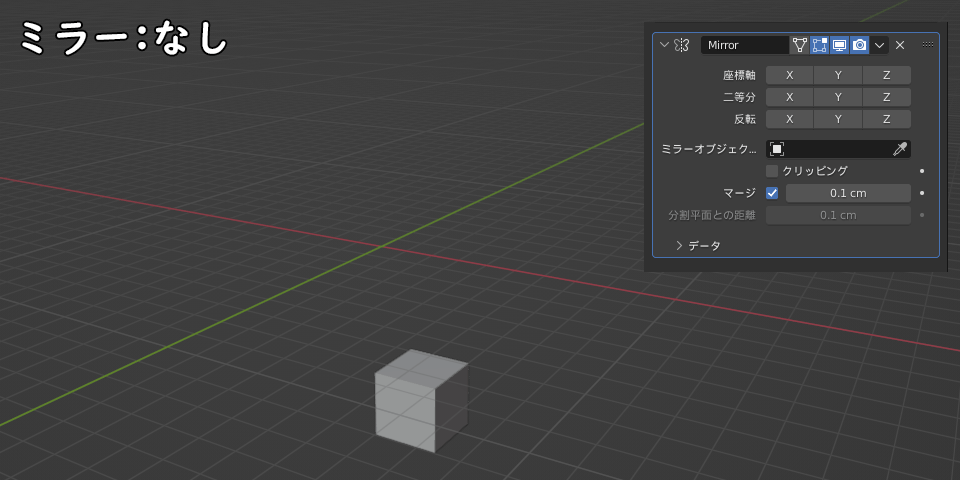
Task: Grab the modifier panel drag handle
Action: pyautogui.click(x=928, y=45)
